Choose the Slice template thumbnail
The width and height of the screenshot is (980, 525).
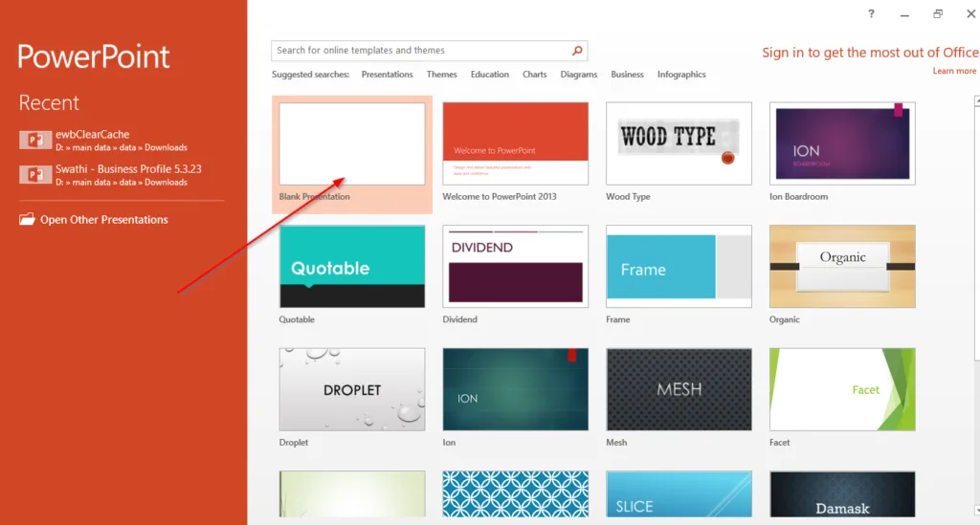679,494
